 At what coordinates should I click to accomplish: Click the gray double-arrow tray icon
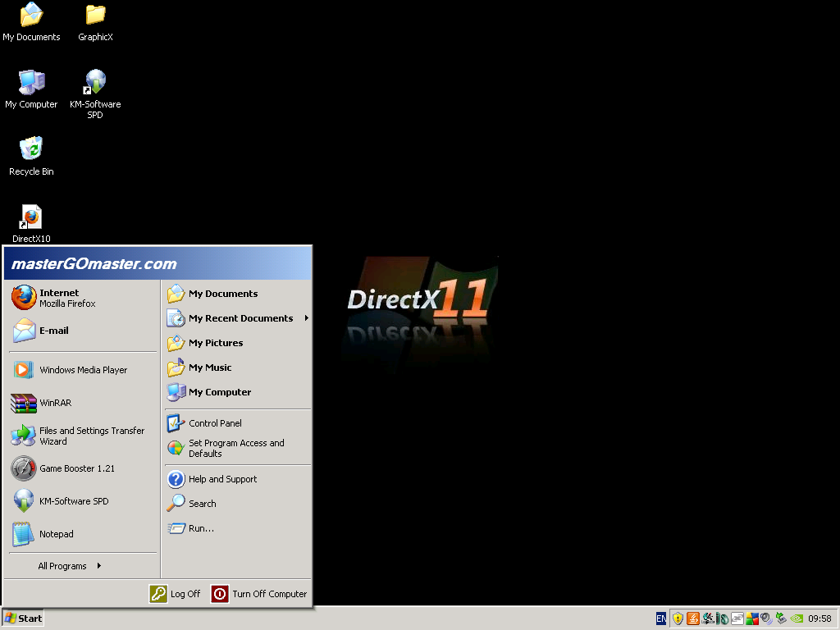pos(737,619)
